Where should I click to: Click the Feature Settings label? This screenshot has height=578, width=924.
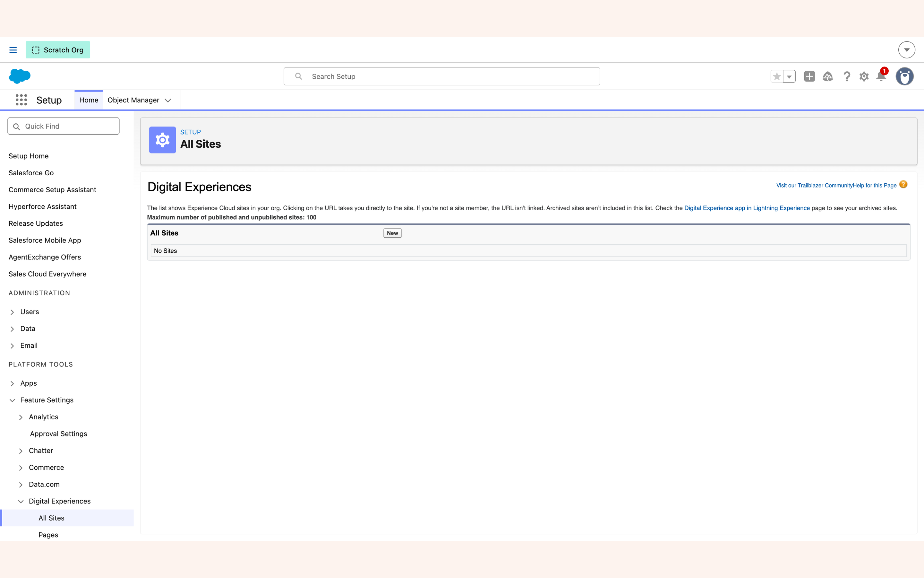pos(47,400)
